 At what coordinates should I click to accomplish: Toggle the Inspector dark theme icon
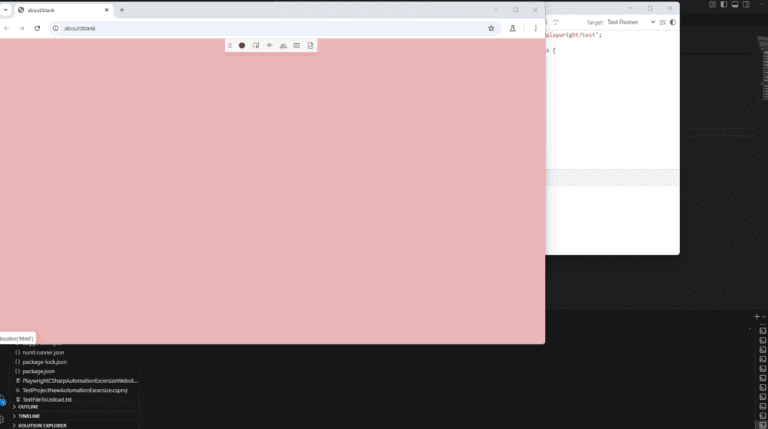pos(673,22)
